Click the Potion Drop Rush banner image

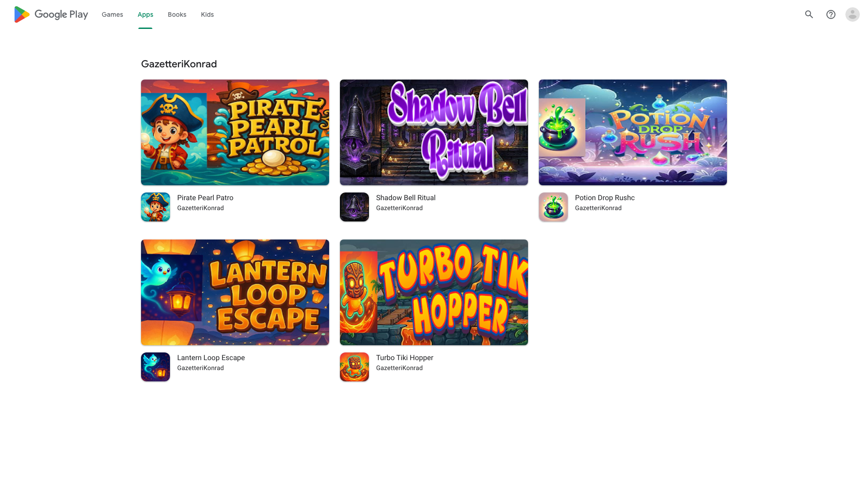(633, 132)
